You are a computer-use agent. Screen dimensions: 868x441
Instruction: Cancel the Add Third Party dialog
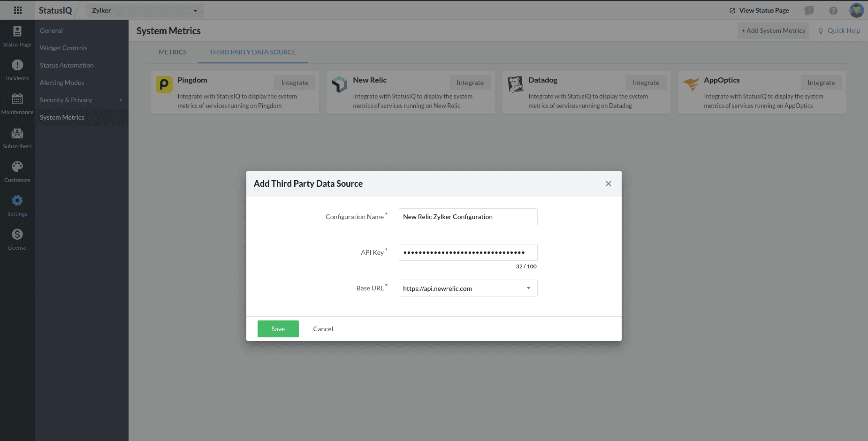click(323, 329)
